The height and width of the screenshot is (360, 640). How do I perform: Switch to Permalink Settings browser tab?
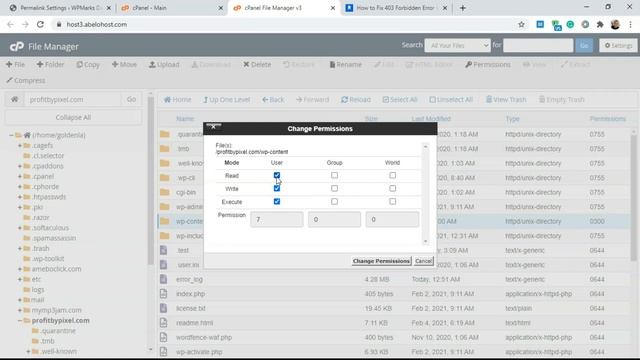coord(59,8)
